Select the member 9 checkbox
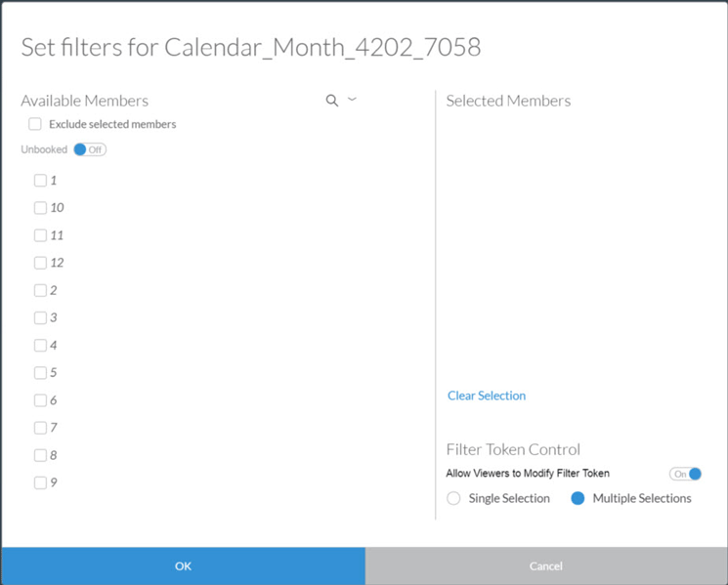The width and height of the screenshot is (728, 585). click(40, 482)
